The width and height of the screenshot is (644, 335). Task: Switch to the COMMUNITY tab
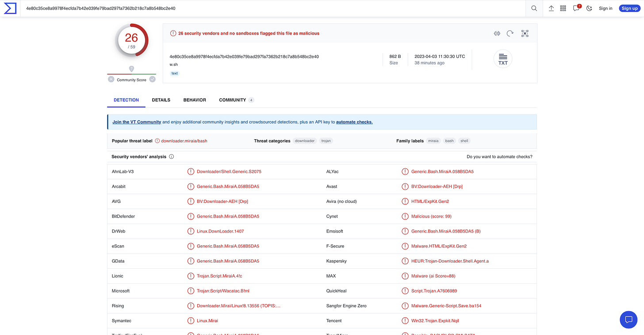pyautogui.click(x=236, y=100)
